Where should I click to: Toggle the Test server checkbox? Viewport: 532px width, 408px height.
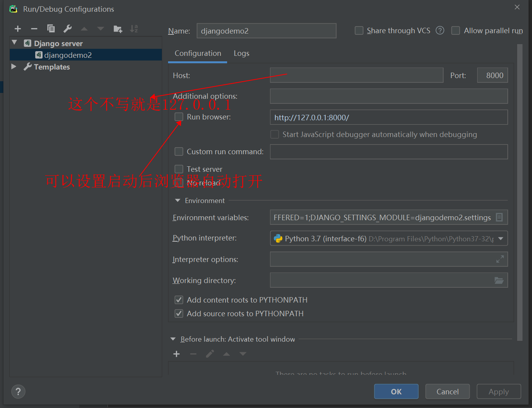click(179, 169)
